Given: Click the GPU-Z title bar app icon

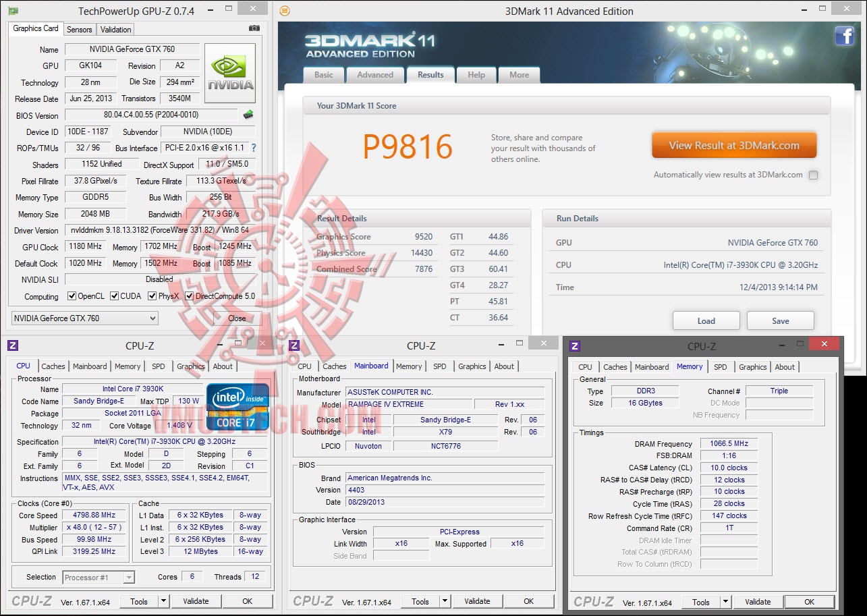Looking at the screenshot, I should pos(13,11).
